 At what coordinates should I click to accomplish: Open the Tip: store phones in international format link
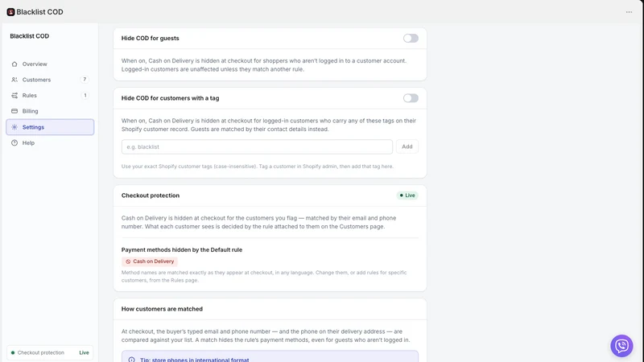pos(194,360)
